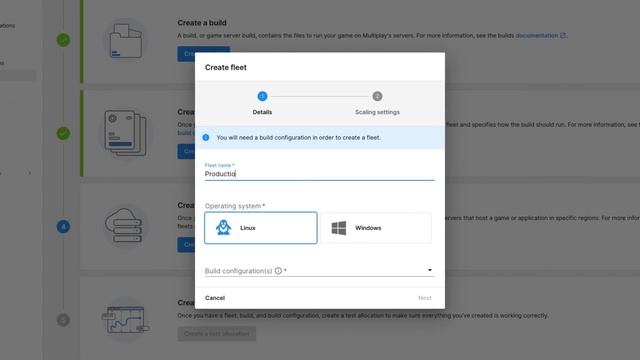The image size is (640, 360).
Task: Click the info icon in blue banner
Action: click(206, 138)
